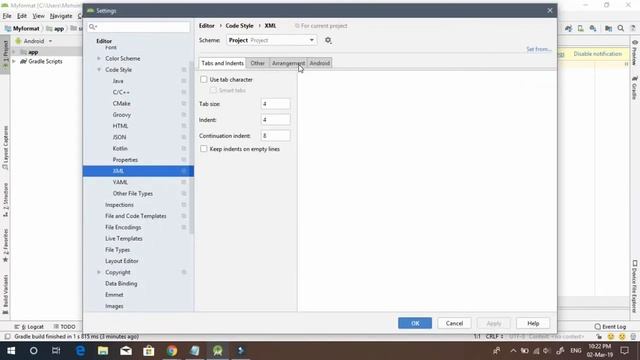Open Chrome from the taskbar
The height and width of the screenshot is (360, 640).
click(172, 351)
